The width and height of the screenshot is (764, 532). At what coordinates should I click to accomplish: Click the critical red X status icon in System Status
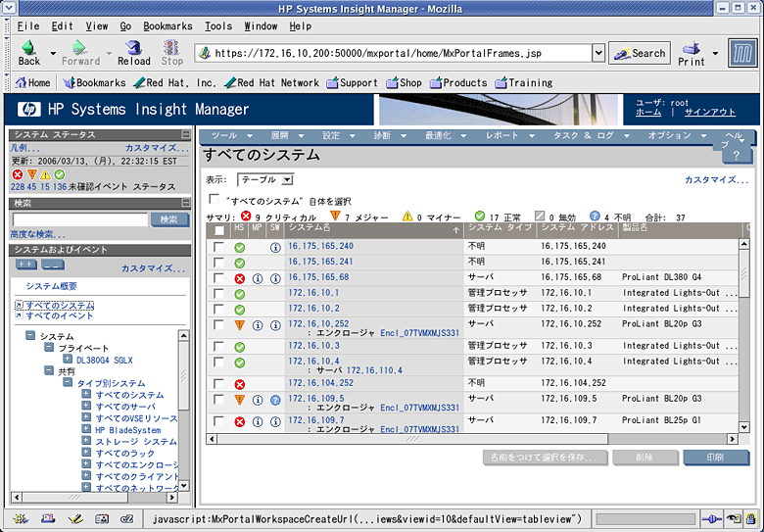[17, 174]
